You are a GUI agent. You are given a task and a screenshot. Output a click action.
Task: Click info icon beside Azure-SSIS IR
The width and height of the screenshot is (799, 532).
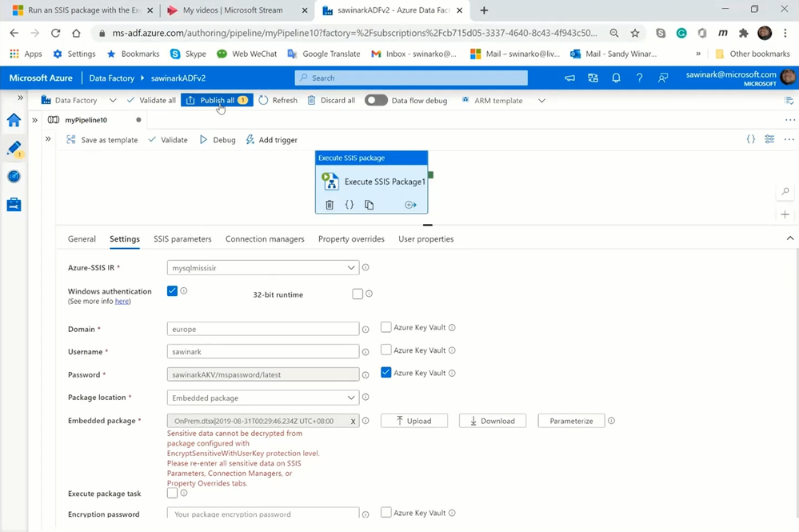366,267
